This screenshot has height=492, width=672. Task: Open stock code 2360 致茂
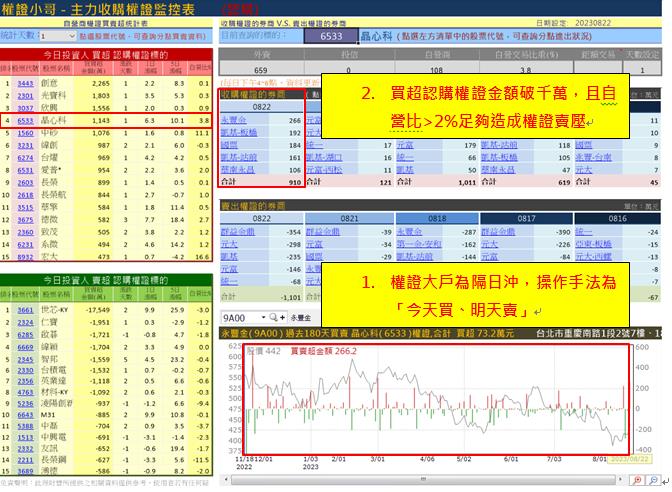point(25,232)
